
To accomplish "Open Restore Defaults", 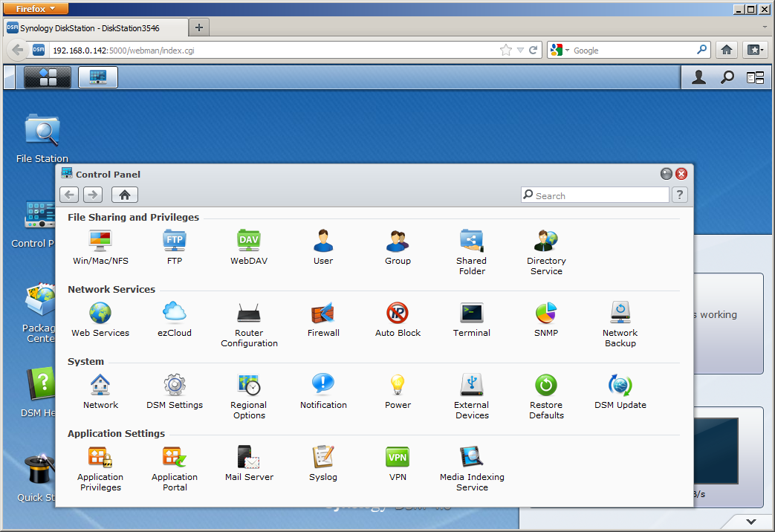I will tap(546, 397).
